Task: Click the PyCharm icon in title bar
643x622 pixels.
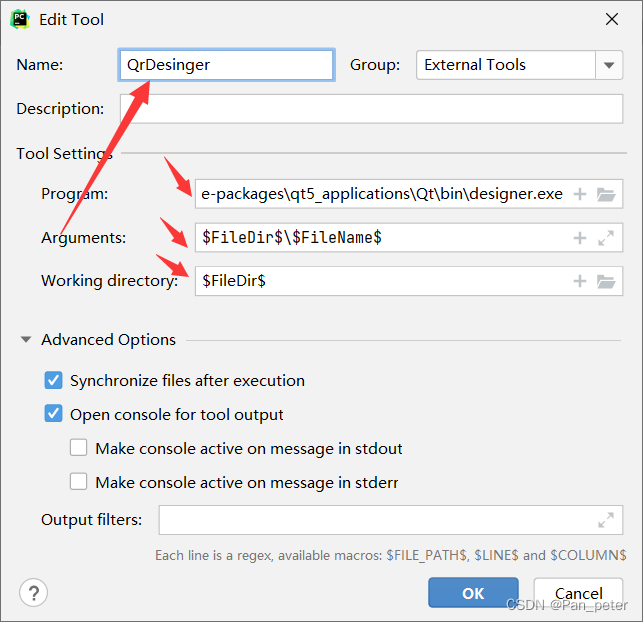Action: (x=20, y=19)
